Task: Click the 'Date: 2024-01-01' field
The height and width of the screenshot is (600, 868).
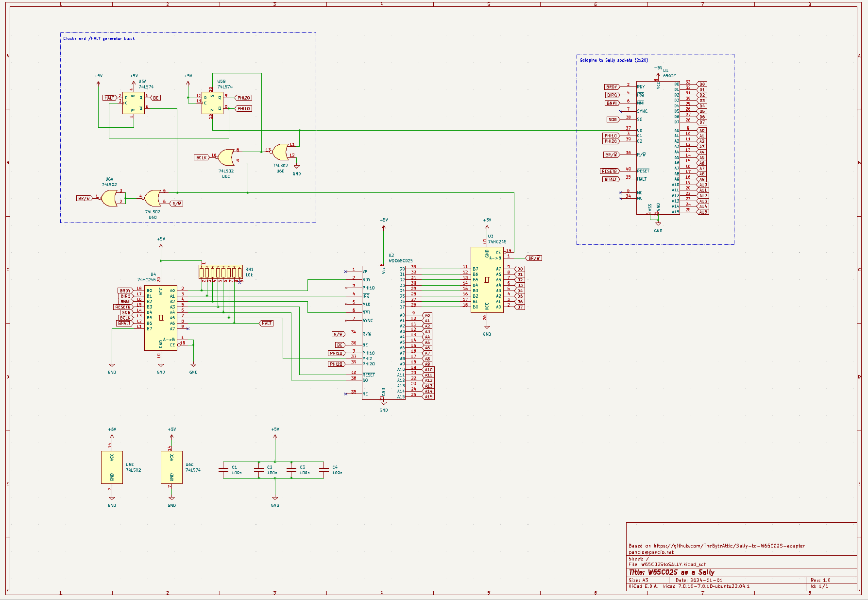Action: tap(698, 580)
